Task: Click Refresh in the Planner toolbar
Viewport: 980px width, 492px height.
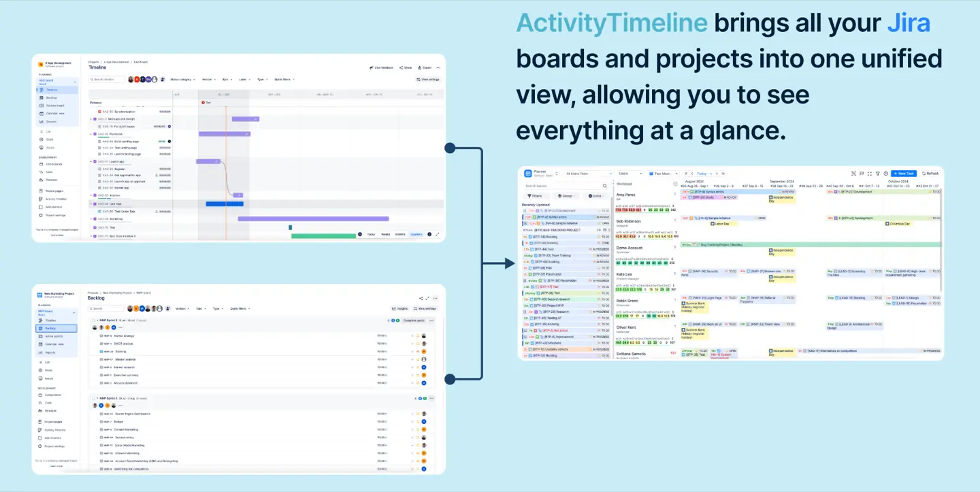Action: [930, 174]
